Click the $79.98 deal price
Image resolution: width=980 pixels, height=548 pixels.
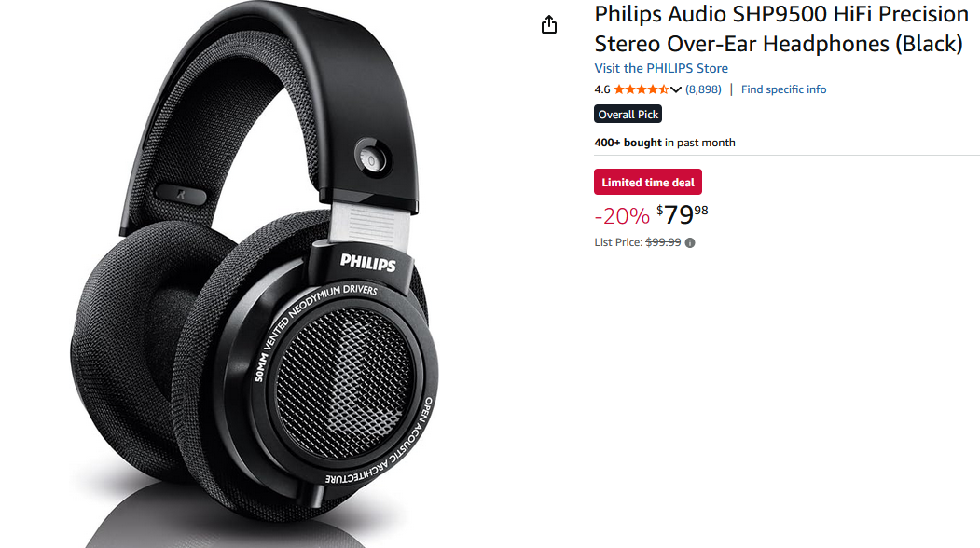tap(682, 214)
